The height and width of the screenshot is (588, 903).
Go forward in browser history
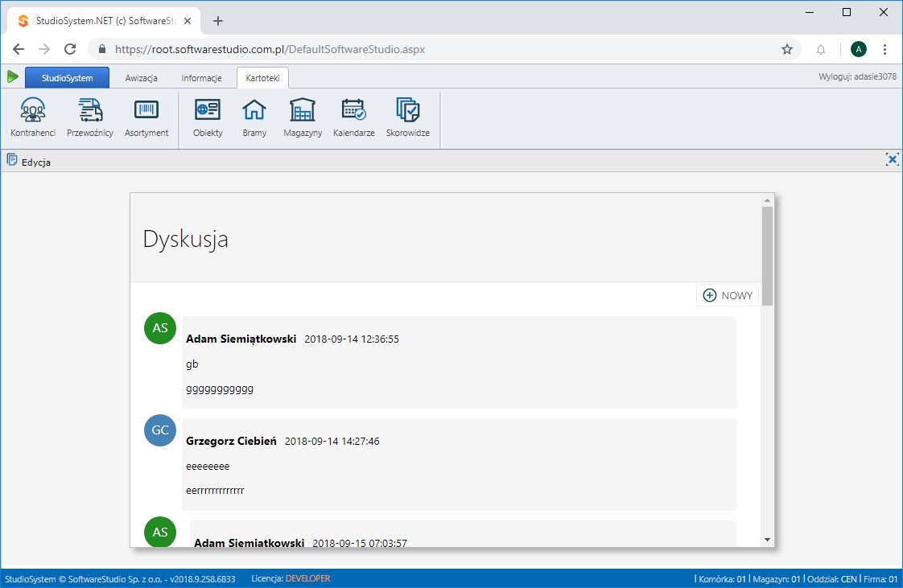(x=44, y=50)
